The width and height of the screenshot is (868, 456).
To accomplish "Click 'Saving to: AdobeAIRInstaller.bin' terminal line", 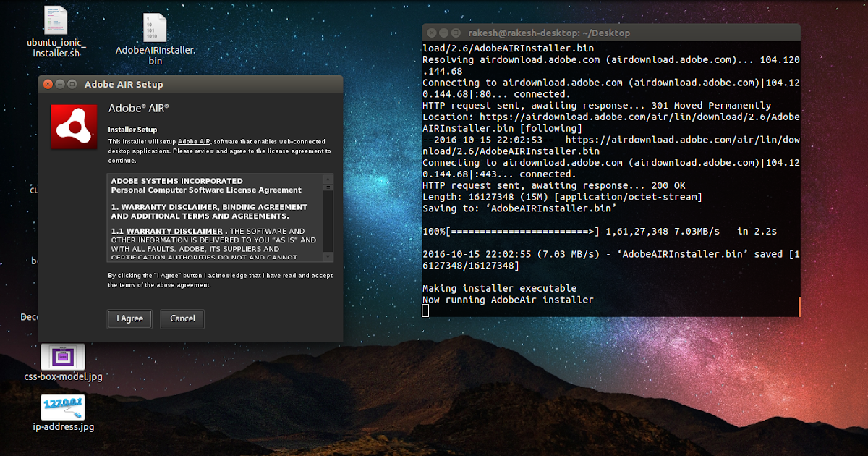I will [x=519, y=208].
